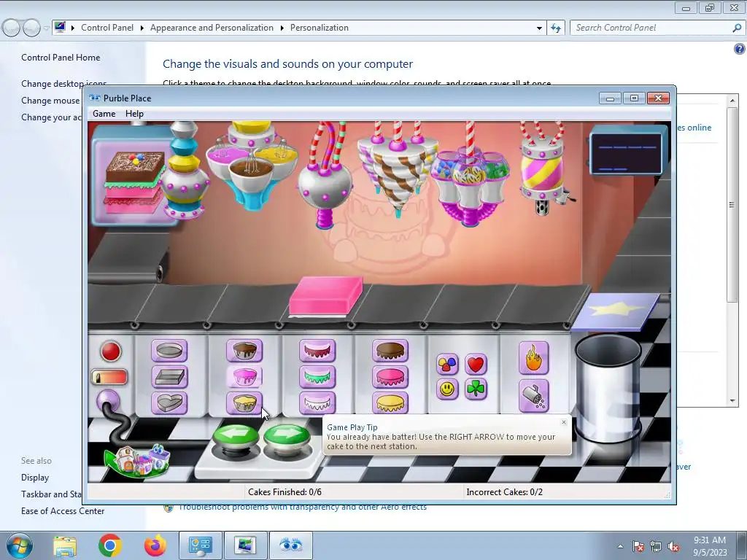Open the Help menu
747x560 pixels.
(x=134, y=114)
